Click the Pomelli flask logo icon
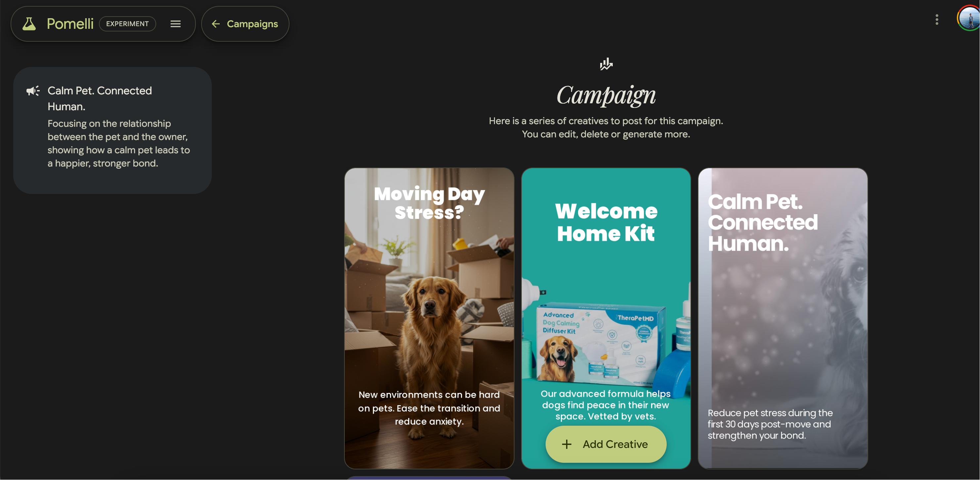Screen dimensions: 980x480 (x=29, y=24)
